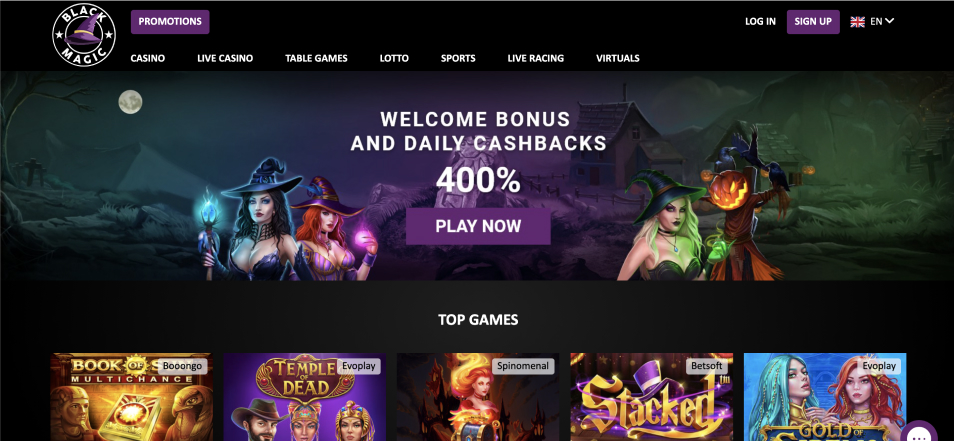
Task: Click the Black Magic wizard hat logo
Action: click(x=84, y=35)
